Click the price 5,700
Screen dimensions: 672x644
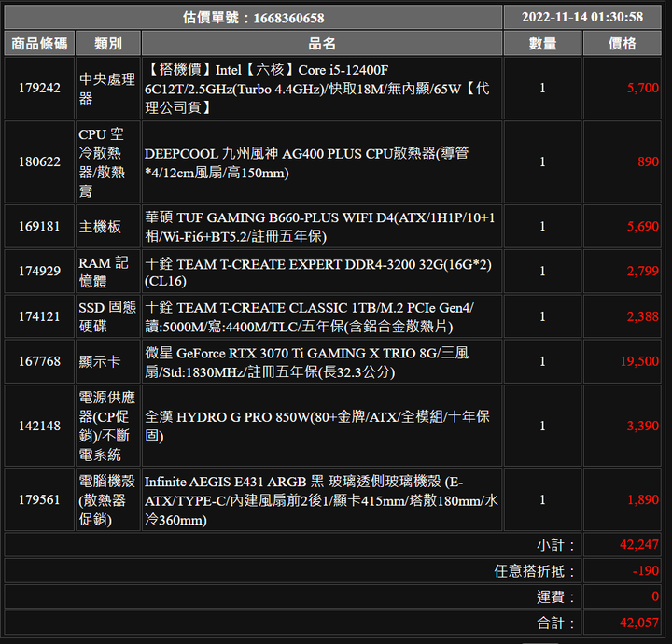(x=642, y=88)
